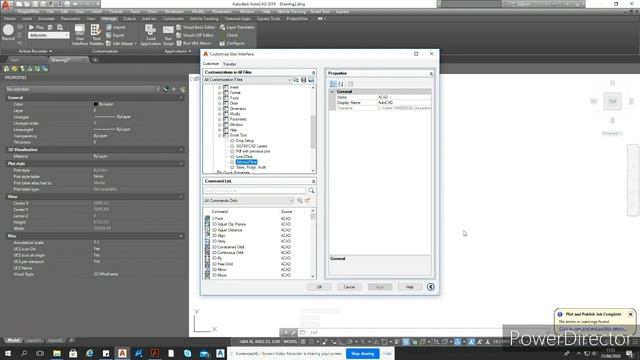Switch to the Model layout tab
The height and width of the screenshot is (360, 640).
tap(13, 340)
